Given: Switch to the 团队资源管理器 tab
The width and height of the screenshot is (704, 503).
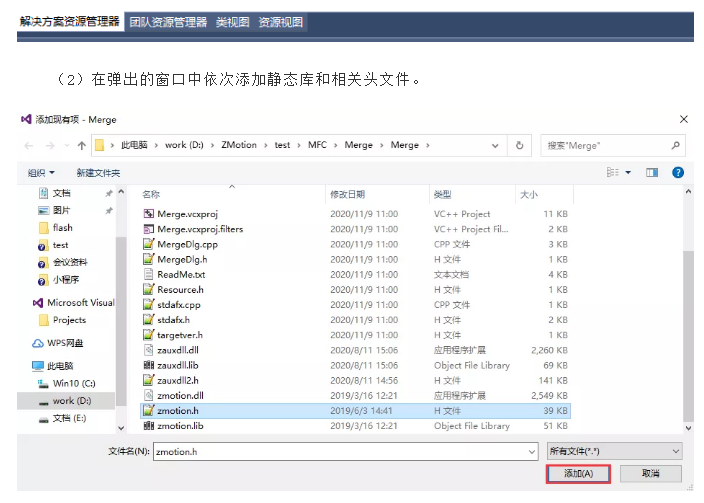Looking at the screenshot, I should click(168, 22).
